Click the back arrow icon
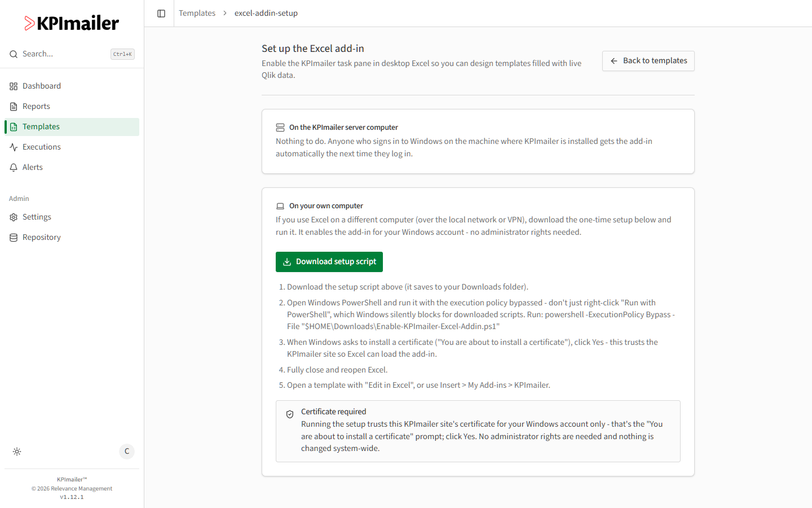The image size is (812, 508). click(614, 61)
